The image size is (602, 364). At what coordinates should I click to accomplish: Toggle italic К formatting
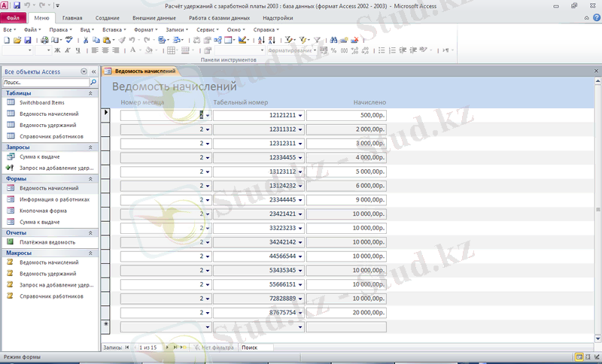click(x=66, y=50)
